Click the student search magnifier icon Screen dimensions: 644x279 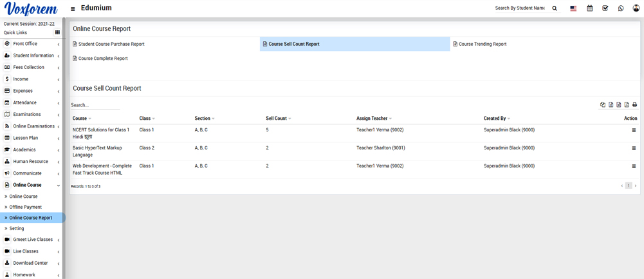pos(555,8)
